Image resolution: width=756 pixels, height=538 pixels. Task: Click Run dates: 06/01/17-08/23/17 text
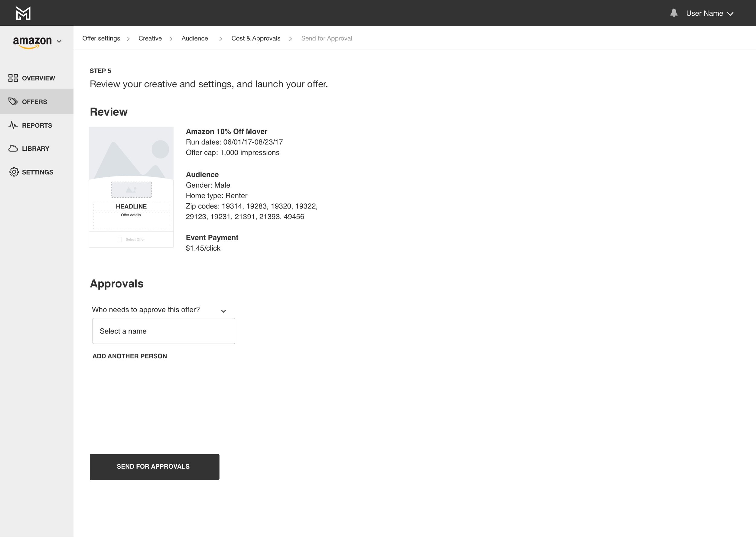click(234, 142)
